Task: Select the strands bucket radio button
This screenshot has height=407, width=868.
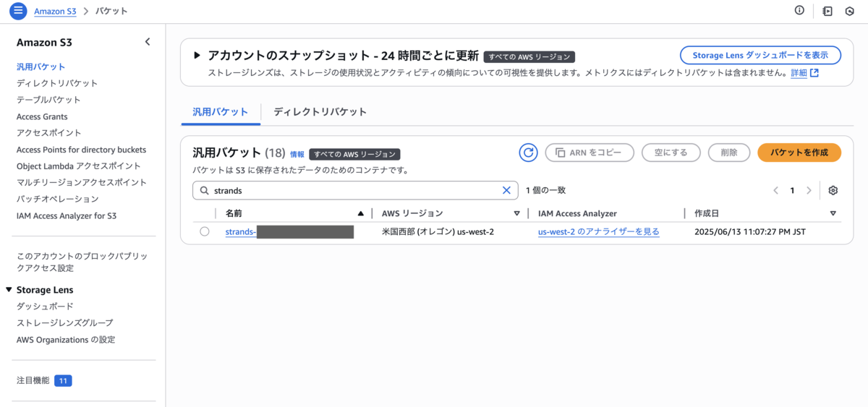Action: 205,231
